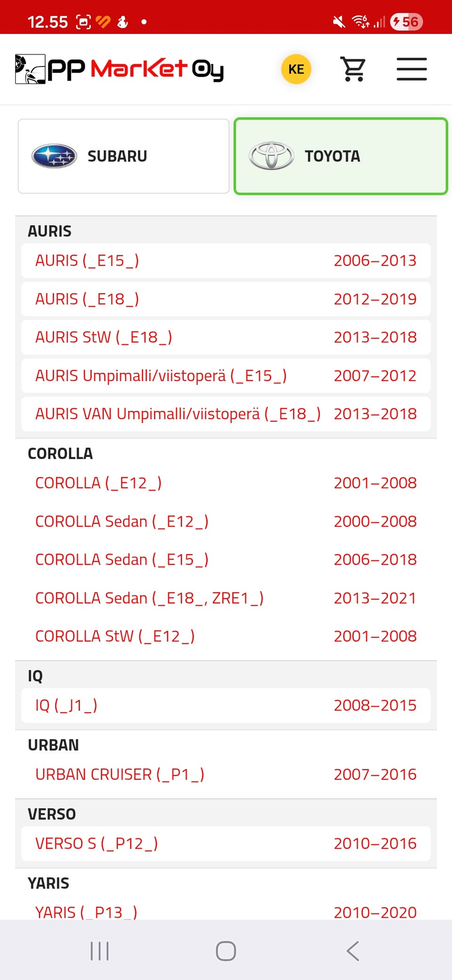Viewport: 452px width, 980px height.
Task: Go to home via PP Market Oy logo
Action: tap(119, 69)
